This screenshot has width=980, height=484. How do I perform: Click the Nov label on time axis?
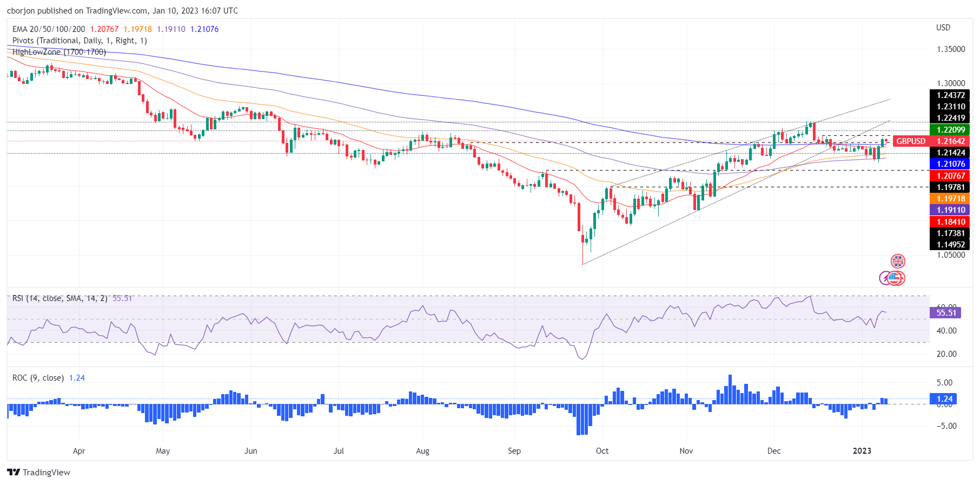pos(686,451)
